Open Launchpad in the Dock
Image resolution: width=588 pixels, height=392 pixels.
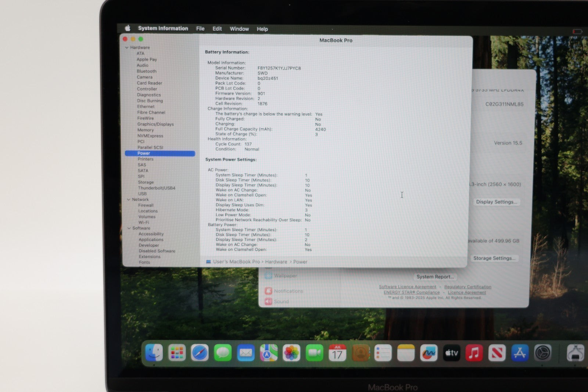[x=177, y=353]
